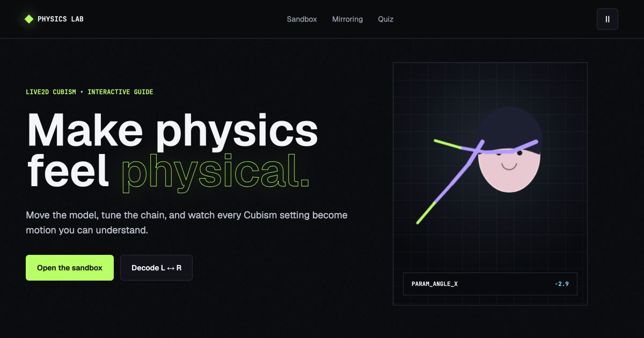Click the green diamond Physics Lab logo
The height and width of the screenshot is (338, 644).
coord(29,19)
